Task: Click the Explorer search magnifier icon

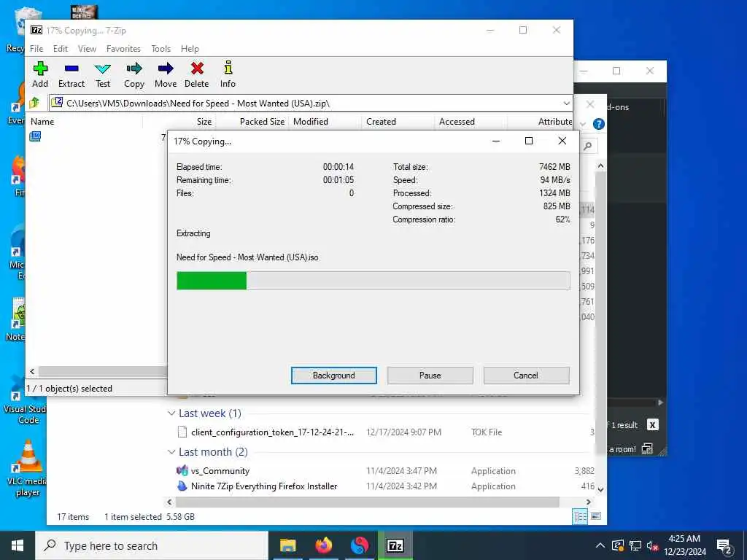Action: [588, 146]
